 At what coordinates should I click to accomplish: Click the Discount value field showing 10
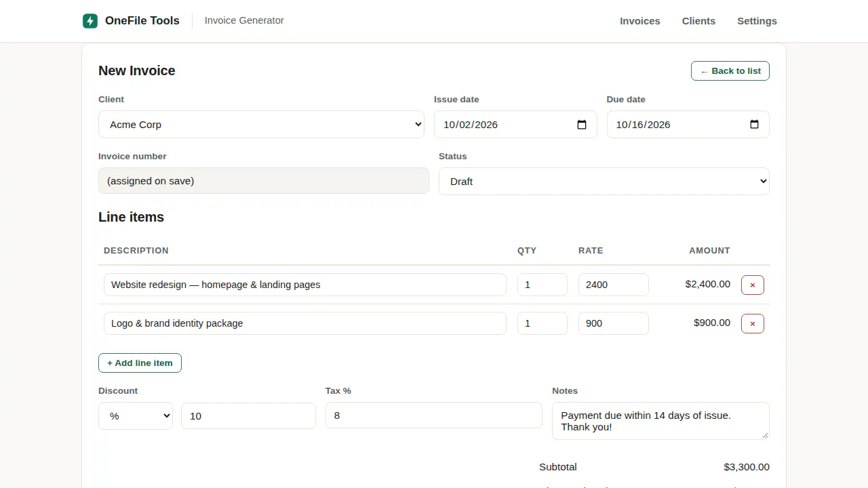click(248, 416)
